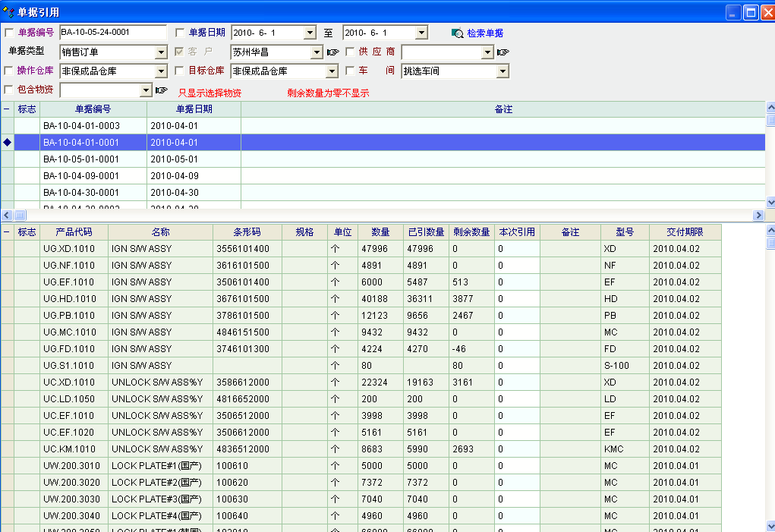Expand the 客户 dropdown showing 苏州华昌
Viewport: 775px width, 532px height.
click(317, 52)
